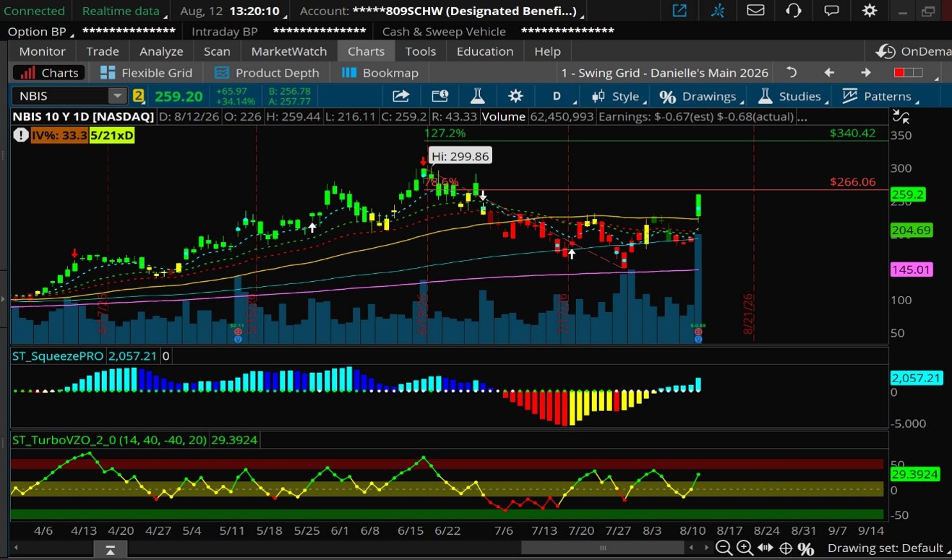Click the Bookmap bars icon
The image size is (952, 560).
(x=349, y=72)
